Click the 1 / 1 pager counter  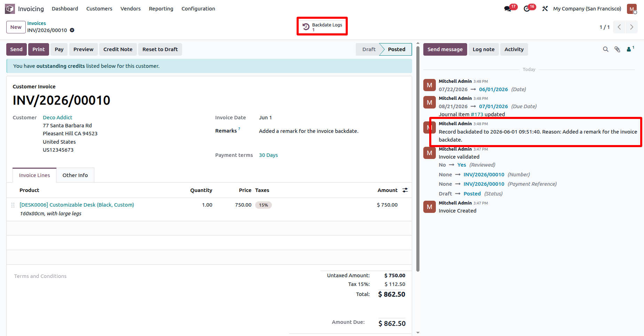click(604, 27)
